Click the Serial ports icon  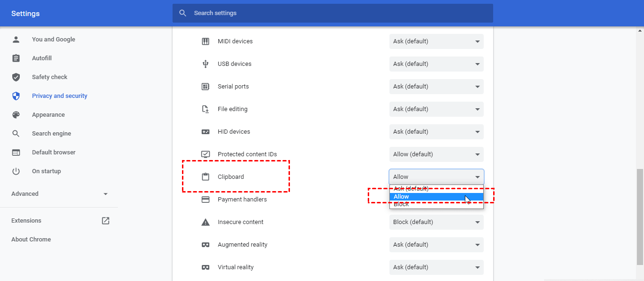(206, 87)
